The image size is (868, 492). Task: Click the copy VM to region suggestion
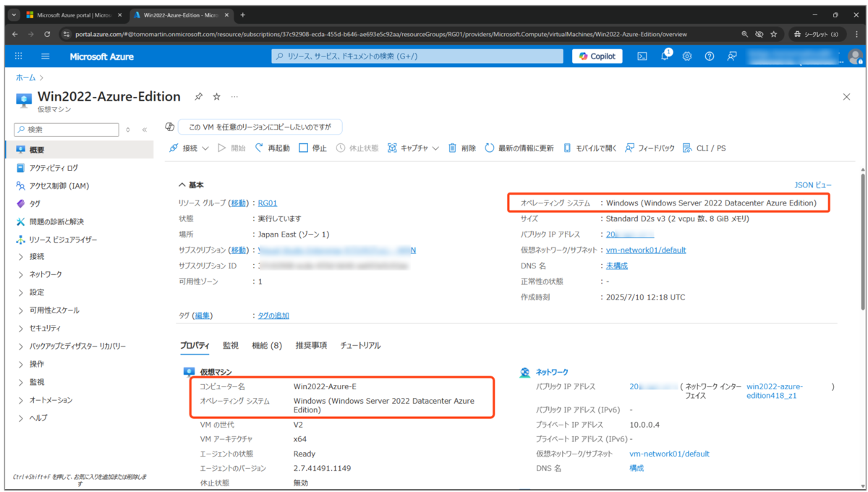[x=260, y=127]
